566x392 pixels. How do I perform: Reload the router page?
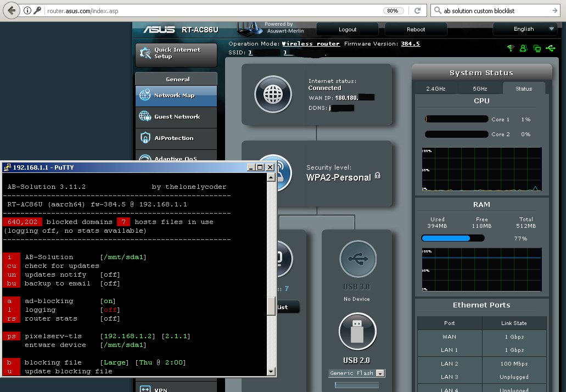coord(417,10)
